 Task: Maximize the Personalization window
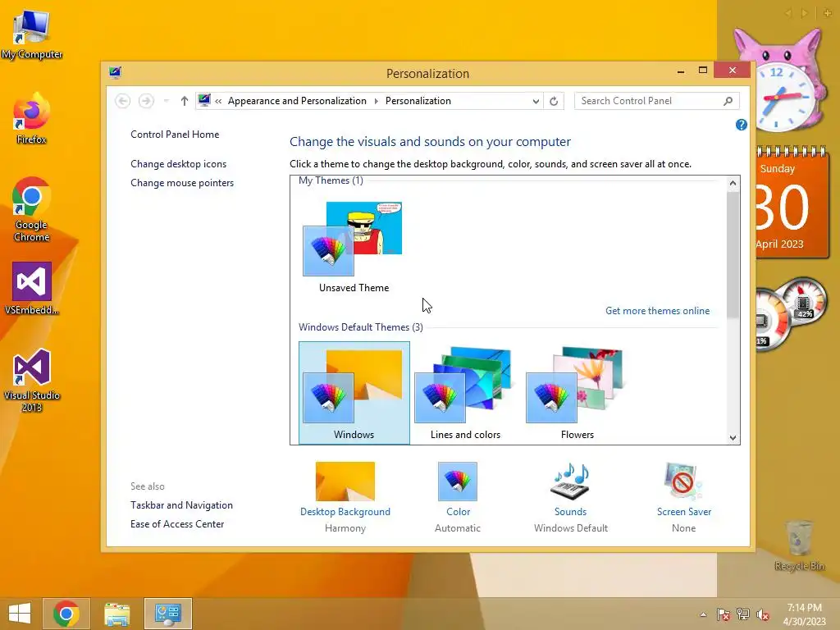pos(703,71)
